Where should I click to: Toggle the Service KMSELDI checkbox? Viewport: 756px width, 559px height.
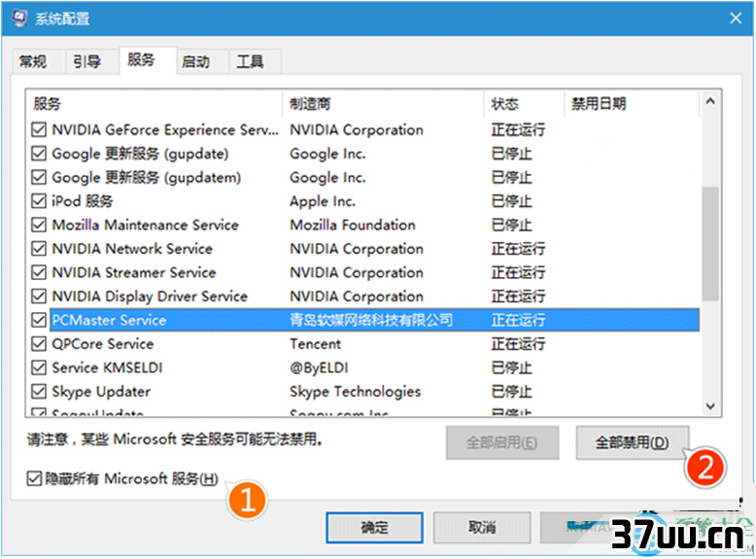click(x=39, y=367)
